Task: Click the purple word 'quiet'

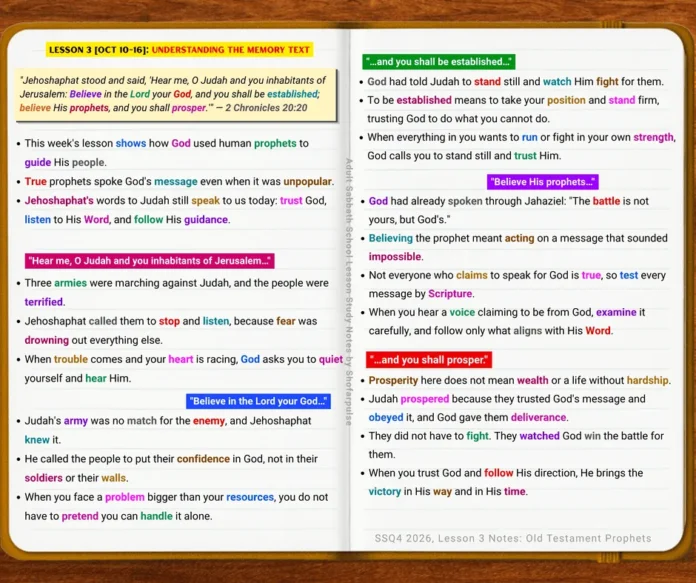Action: click(331, 359)
